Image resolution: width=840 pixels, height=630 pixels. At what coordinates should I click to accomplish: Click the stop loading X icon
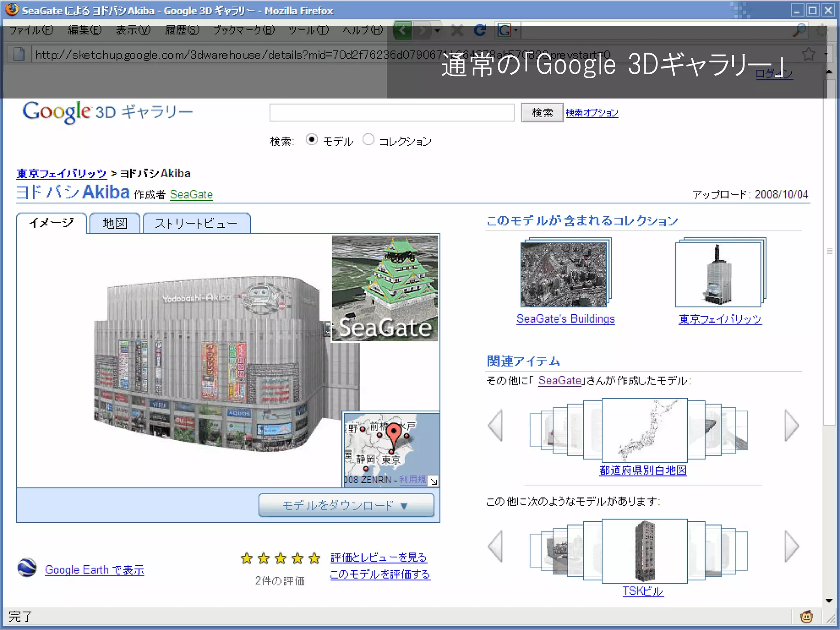457,30
